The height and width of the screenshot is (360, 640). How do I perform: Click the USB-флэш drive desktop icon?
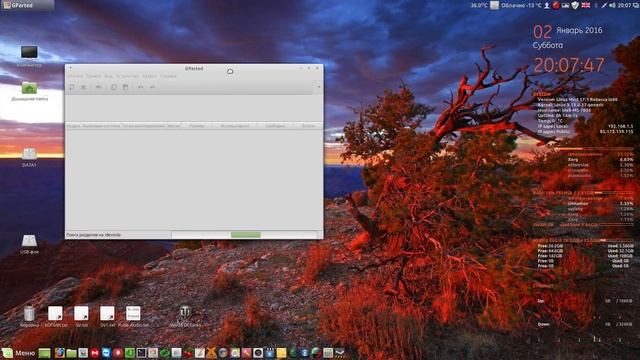(29, 244)
